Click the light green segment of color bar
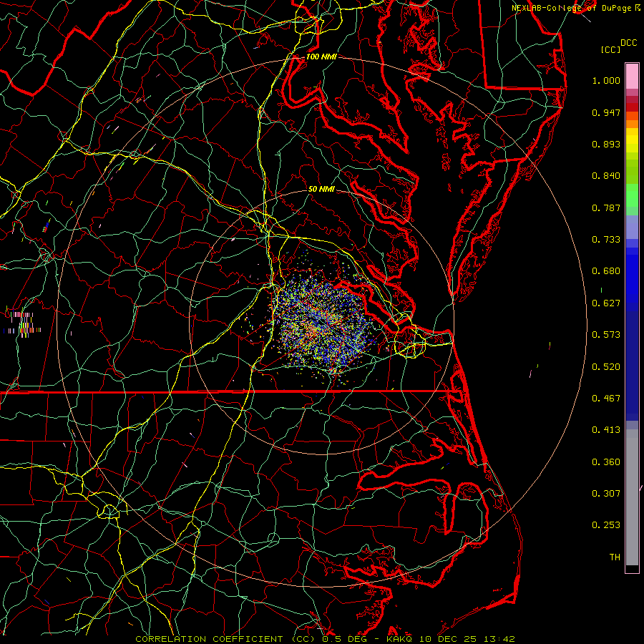644x644 pixels. pos(632,195)
